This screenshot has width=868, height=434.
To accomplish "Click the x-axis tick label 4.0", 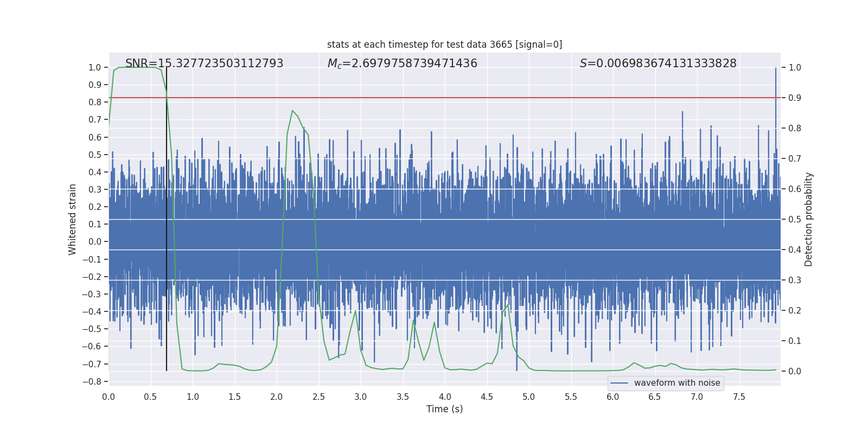I will click(445, 397).
